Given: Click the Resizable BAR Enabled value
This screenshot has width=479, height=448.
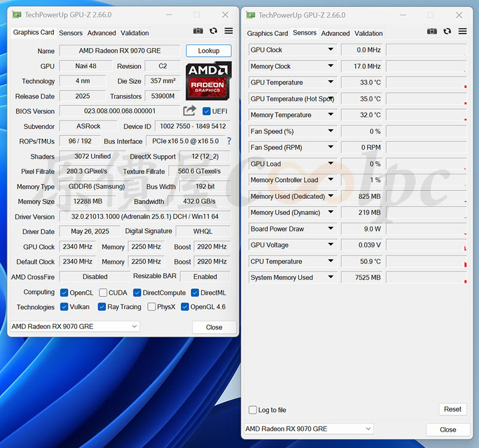Looking at the screenshot, I should [x=205, y=277].
